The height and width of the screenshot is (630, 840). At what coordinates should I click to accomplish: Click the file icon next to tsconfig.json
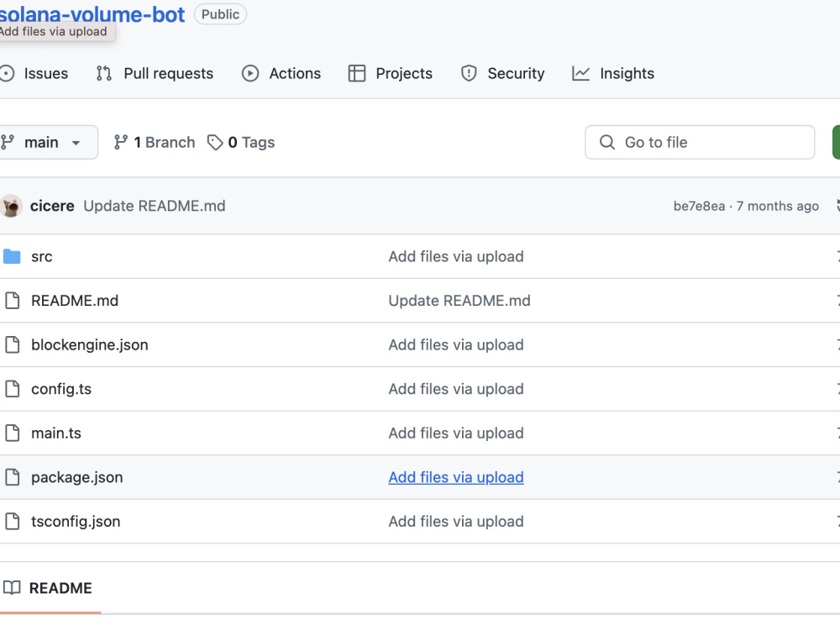13,522
